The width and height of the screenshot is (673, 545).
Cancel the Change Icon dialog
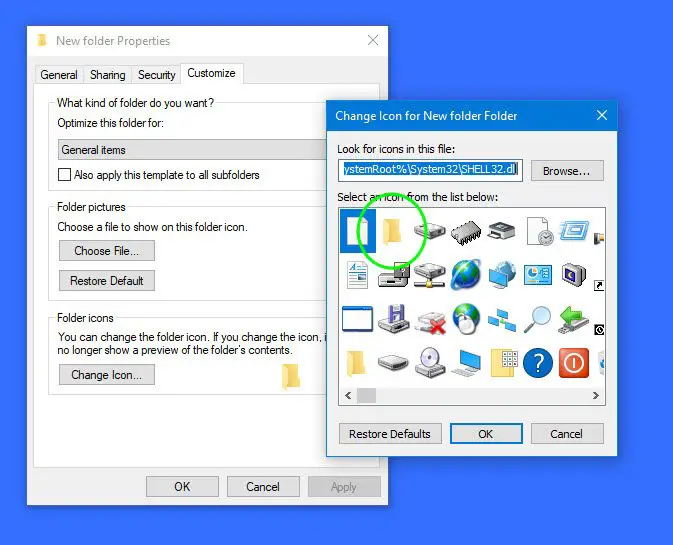[x=567, y=434]
